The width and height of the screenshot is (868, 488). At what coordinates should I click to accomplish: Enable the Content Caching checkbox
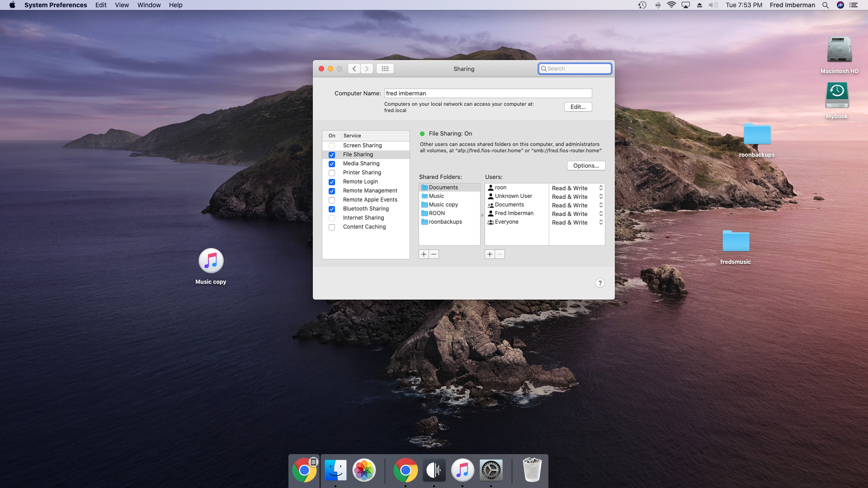332,227
